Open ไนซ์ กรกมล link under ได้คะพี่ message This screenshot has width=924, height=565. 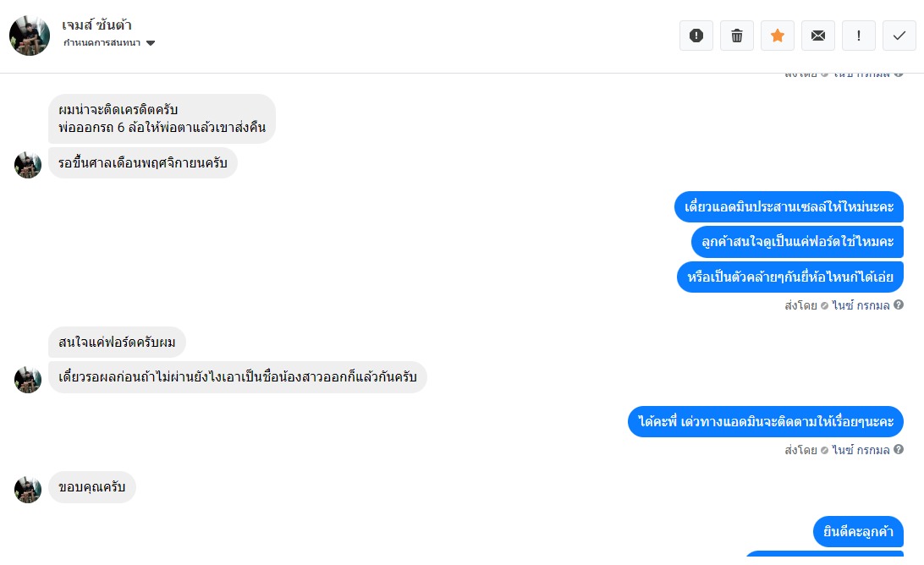(x=861, y=451)
